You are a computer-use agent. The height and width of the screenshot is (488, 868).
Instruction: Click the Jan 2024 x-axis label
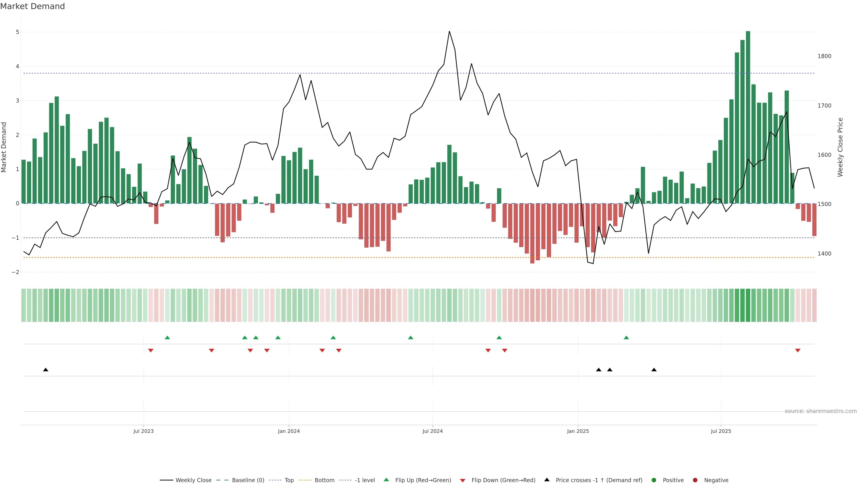289,431
